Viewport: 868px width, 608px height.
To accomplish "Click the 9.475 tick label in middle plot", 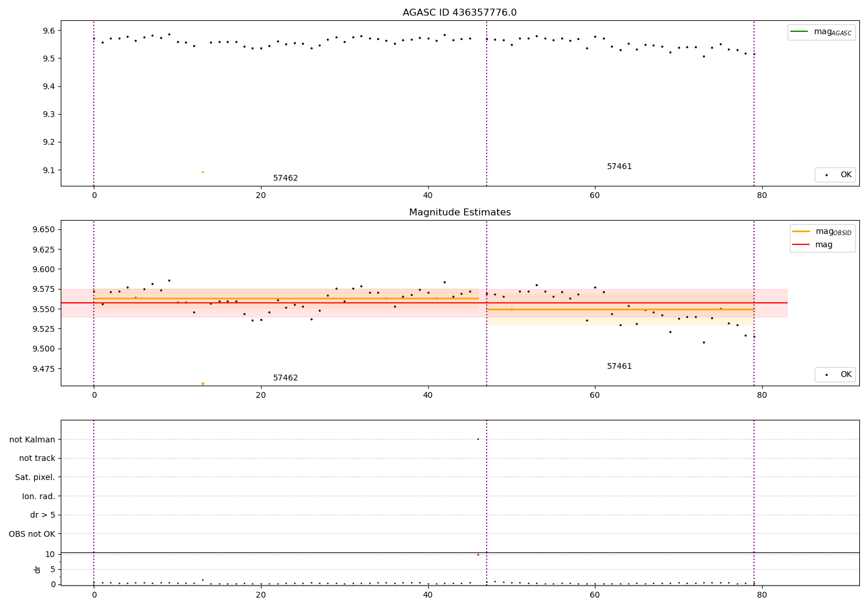I will point(43,369).
